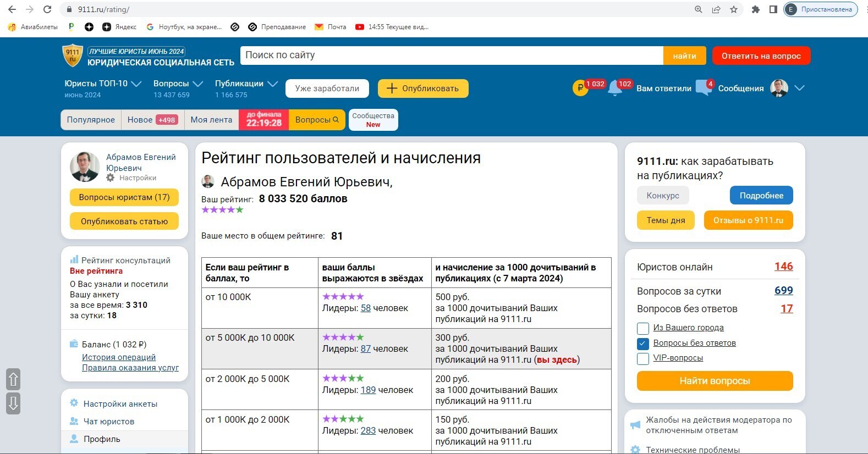
Task: Open Лидеры 87 человек link
Action: click(x=366, y=348)
